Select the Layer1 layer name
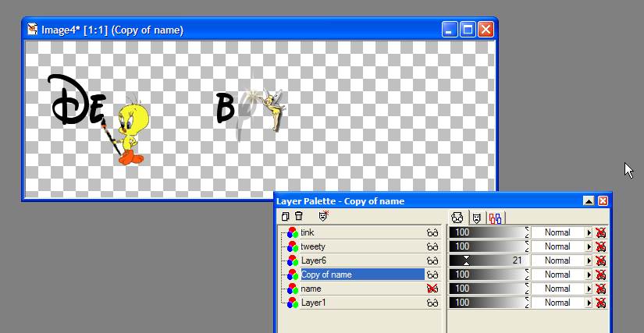This screenshot has height=333, width=644. point(314,303)
